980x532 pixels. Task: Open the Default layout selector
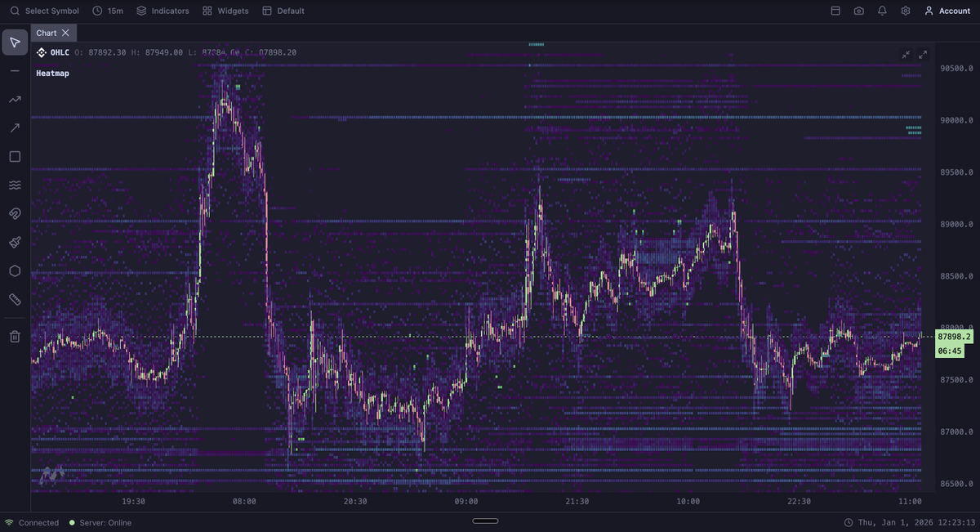click(283, 11)
